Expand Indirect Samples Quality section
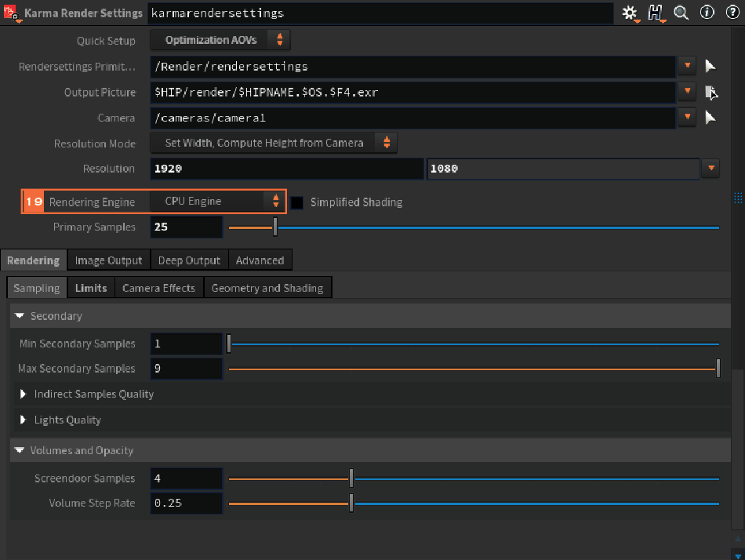The image size is (745, 560). [x=23, y=394]
